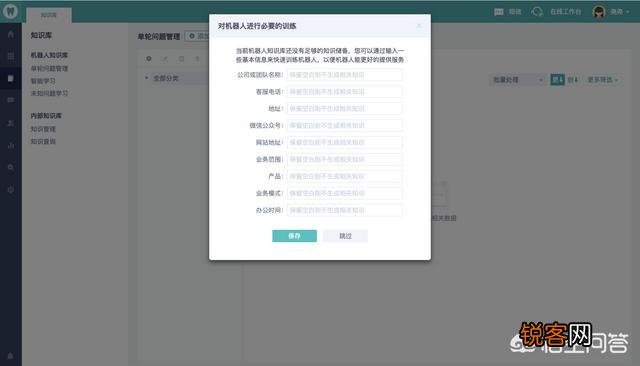Open 未知问题学习 in the left menu
Image resolution: width=640 pixels, height=366 pixels.
(x=49, y=93)
